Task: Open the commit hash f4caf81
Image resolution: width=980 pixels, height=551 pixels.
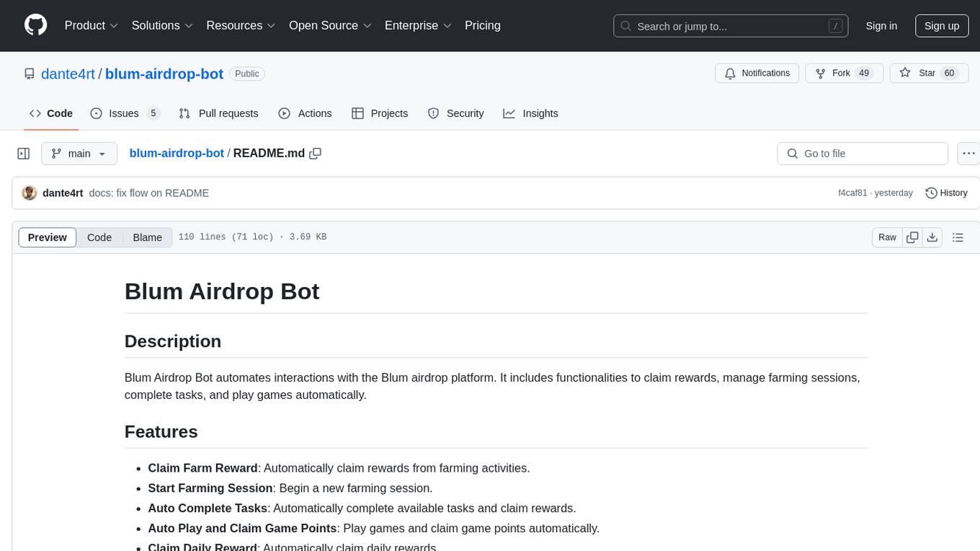Action: [x=852, y=193]
